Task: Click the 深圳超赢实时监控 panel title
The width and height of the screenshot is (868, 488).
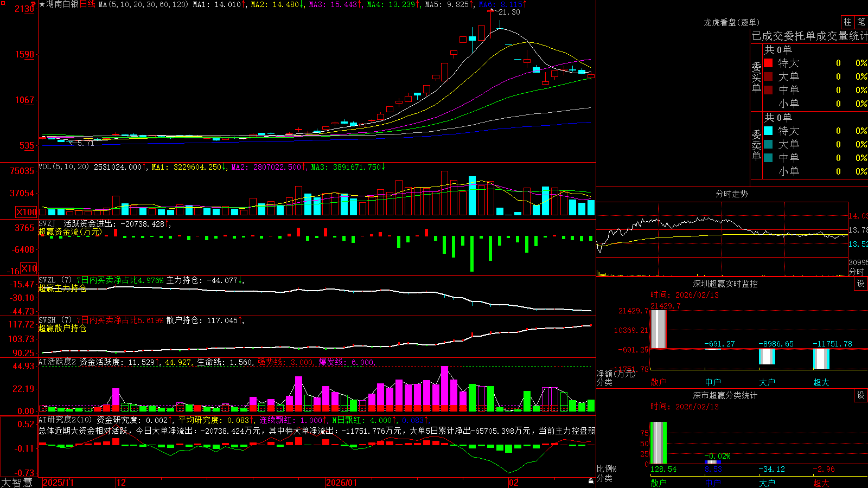Action: pyautogui.click(x=725, y=284)
